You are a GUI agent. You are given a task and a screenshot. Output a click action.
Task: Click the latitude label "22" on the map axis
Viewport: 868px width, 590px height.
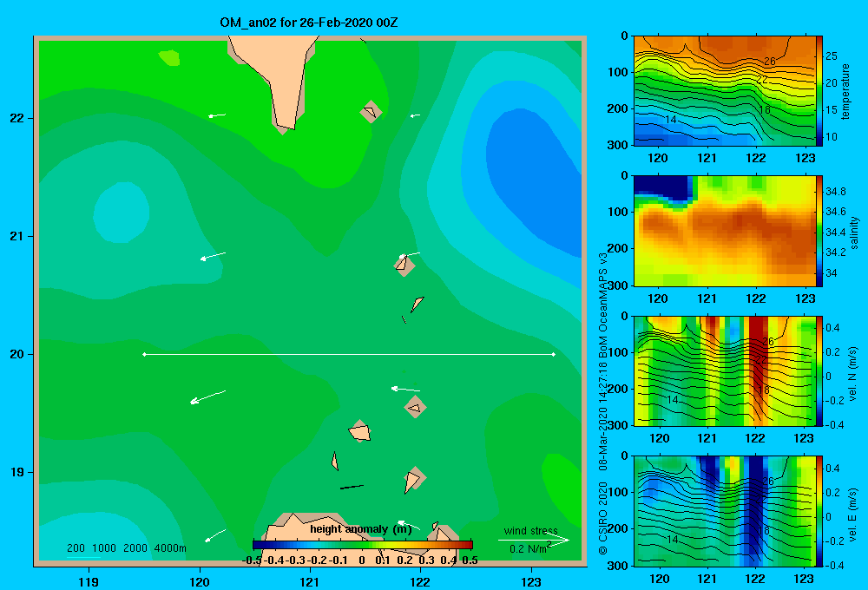tap(16, 118)
